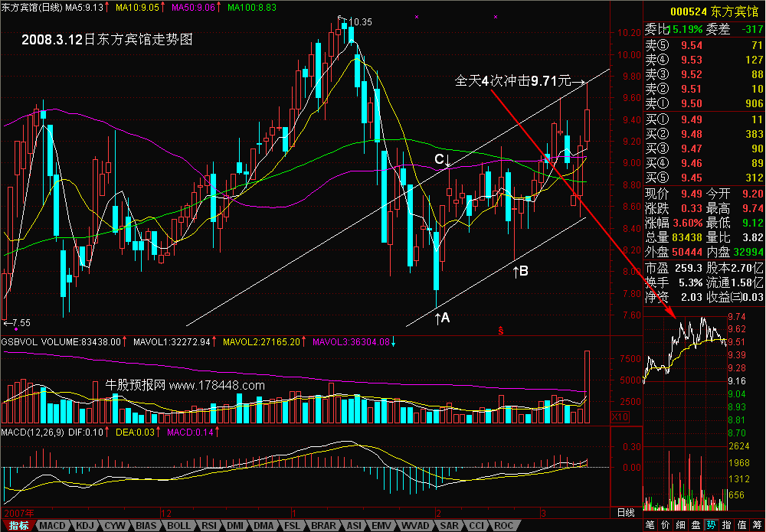Open the 指 tab in right panel
The width and height of the screenshot is (766, 532).
point(726,525)
